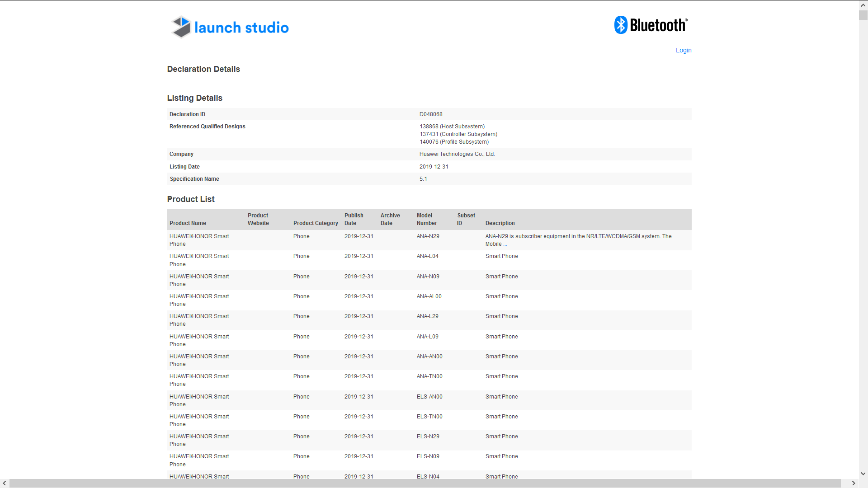Click the Publish Date column header
Screen dimensions: 868x488
pos(354,220)
